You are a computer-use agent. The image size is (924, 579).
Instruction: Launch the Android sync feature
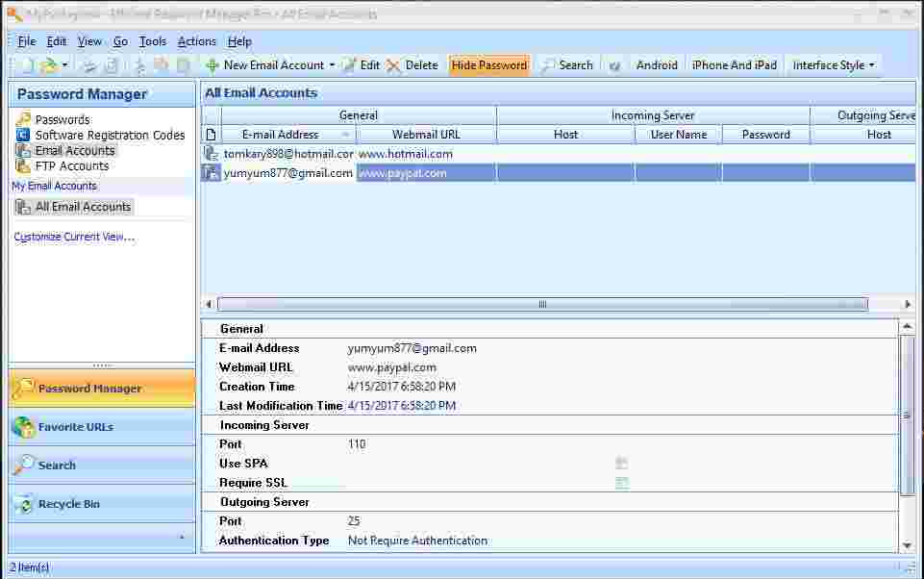coord(656,64)
